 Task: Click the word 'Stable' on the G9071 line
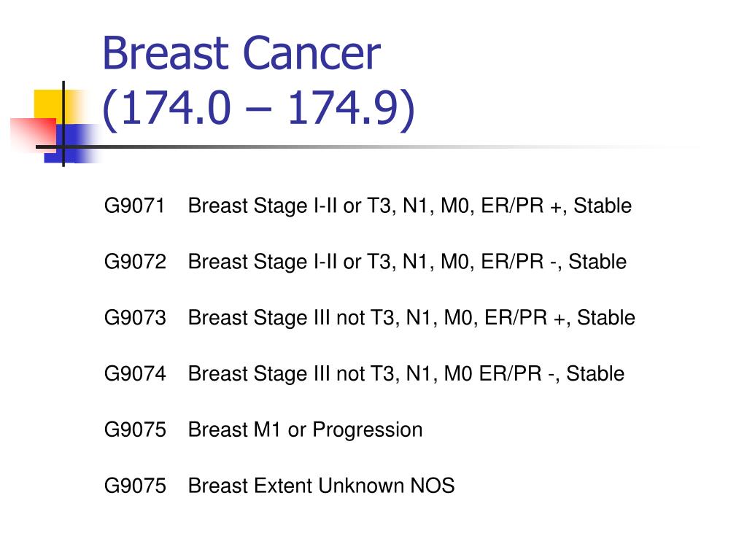603,206
